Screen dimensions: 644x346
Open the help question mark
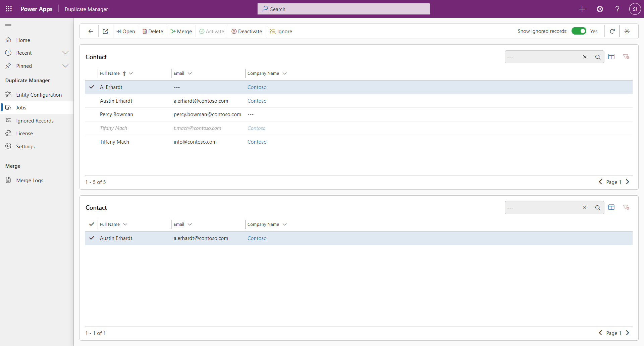617,9
